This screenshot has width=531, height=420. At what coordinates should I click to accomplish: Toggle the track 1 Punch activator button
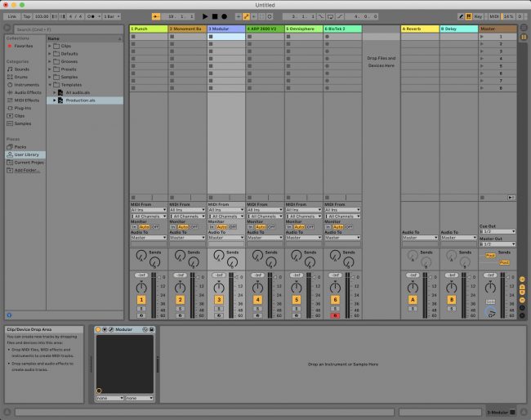point(141,301)
